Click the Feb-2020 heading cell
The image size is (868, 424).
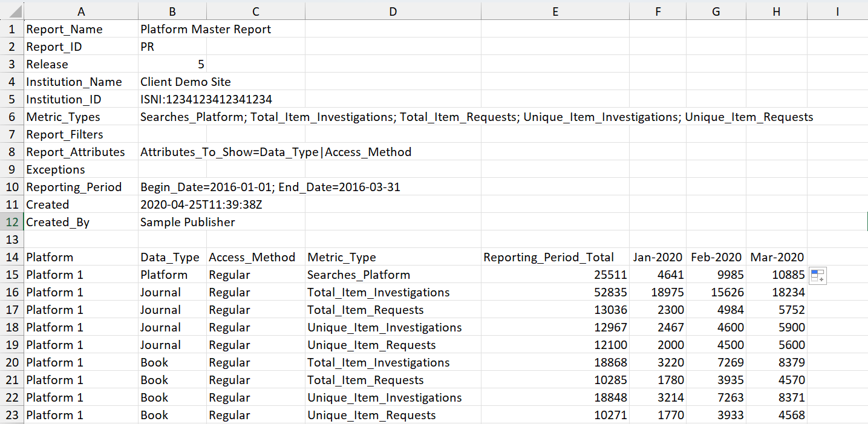716,257
